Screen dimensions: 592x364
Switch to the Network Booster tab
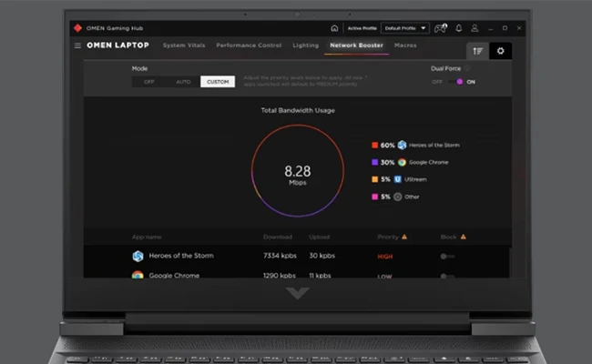(x=356, y=45)
